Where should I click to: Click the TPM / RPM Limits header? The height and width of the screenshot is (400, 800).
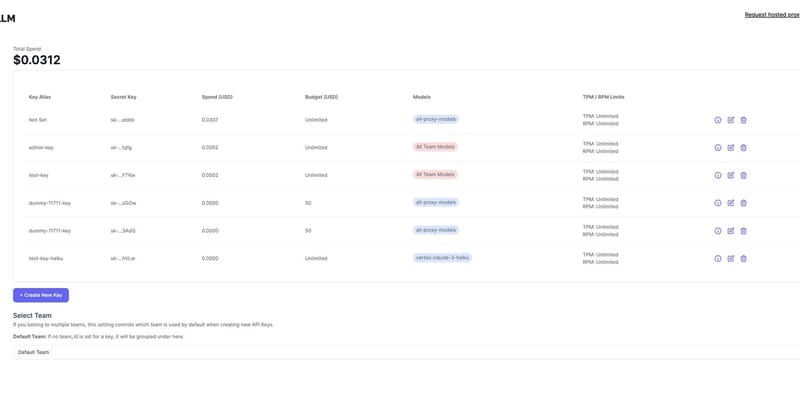pos(604,97)
